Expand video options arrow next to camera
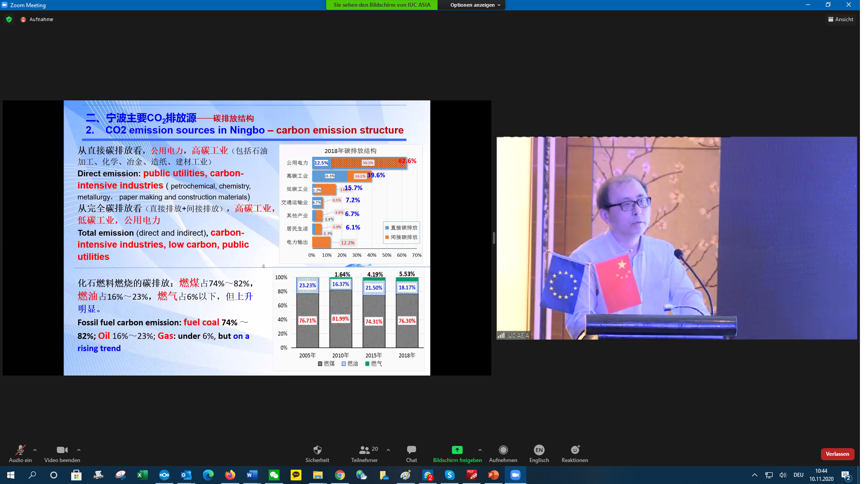This screenshot has height=484, width=868. click(x=79, y=450)
